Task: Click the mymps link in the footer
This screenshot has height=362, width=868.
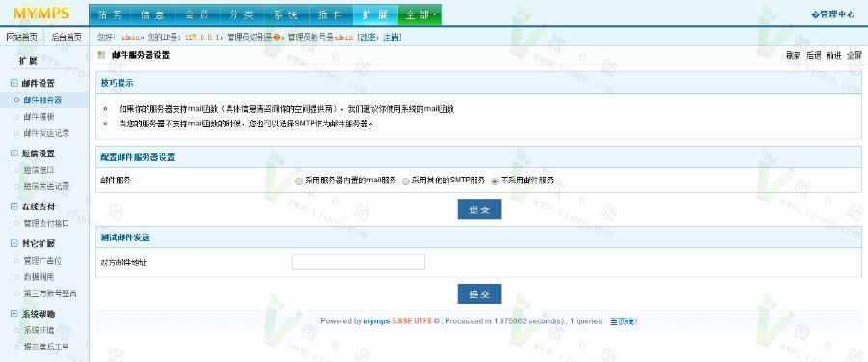Action: click(376, 321)
